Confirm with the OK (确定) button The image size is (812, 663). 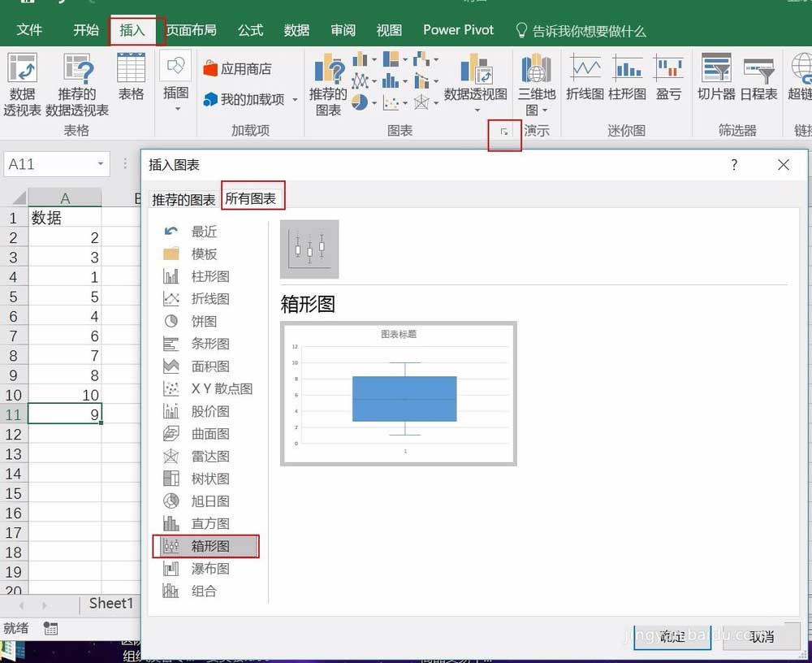coord(672,636)
